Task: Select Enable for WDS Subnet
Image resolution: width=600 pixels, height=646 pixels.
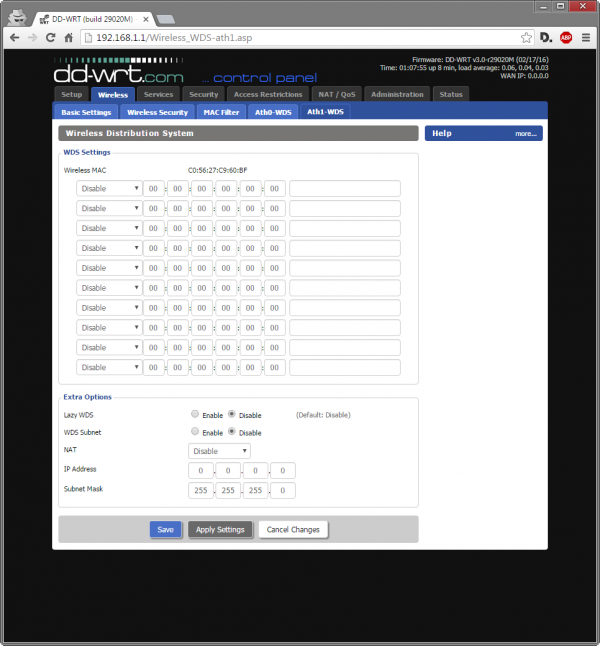Action: click(x=195, y=433)
